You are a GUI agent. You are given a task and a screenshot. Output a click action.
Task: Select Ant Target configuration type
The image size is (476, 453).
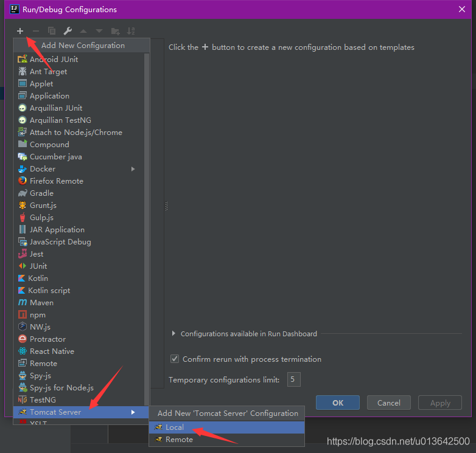pyautogui.click(x=79, y=72)
